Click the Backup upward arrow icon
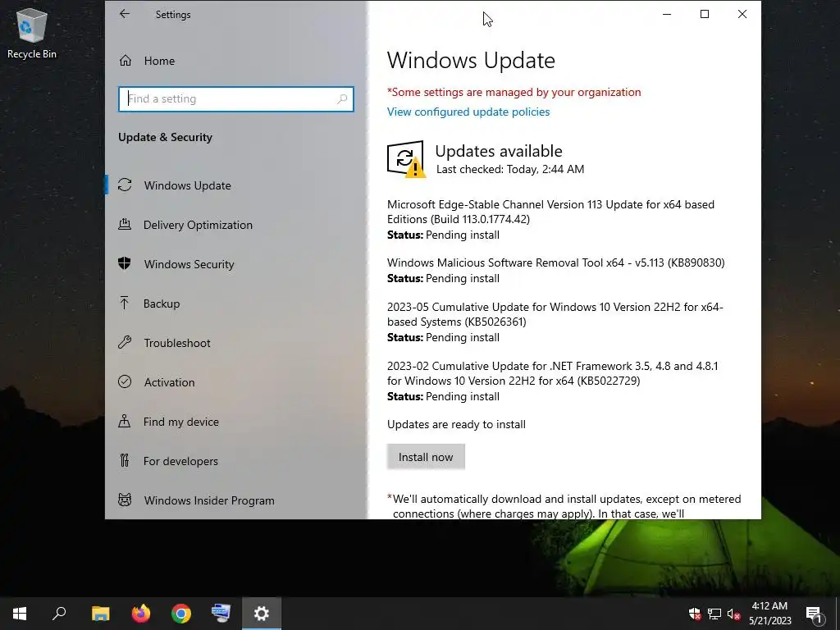This screenshot has width=840, height=630. (x=125, y=304)
